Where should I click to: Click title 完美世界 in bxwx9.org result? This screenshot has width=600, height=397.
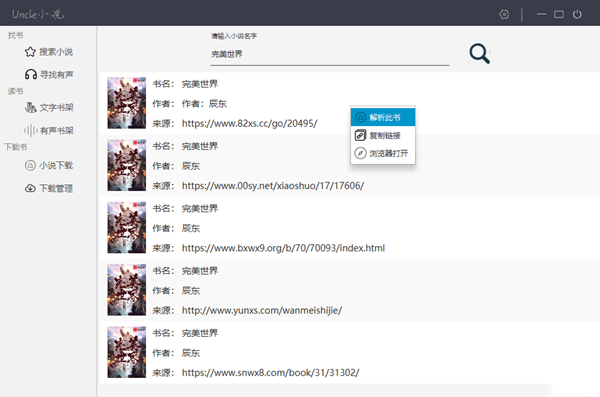[200, 209]
